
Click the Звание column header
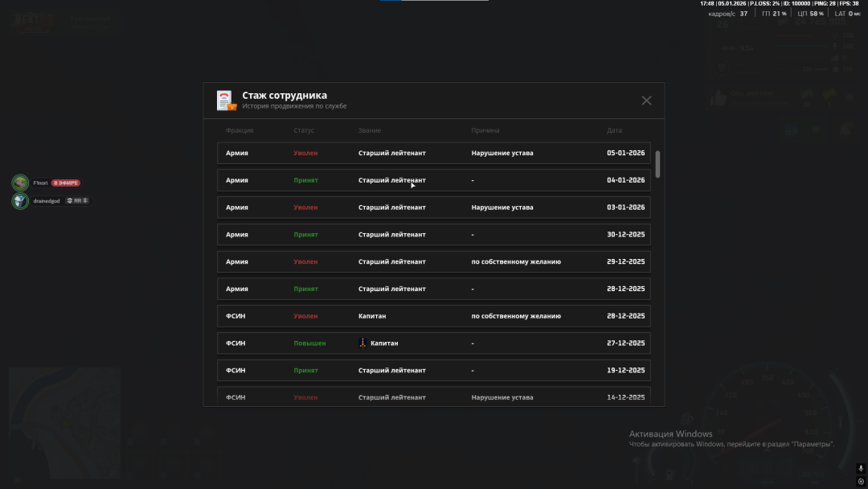pyautogui.click(x=370, y=130)
